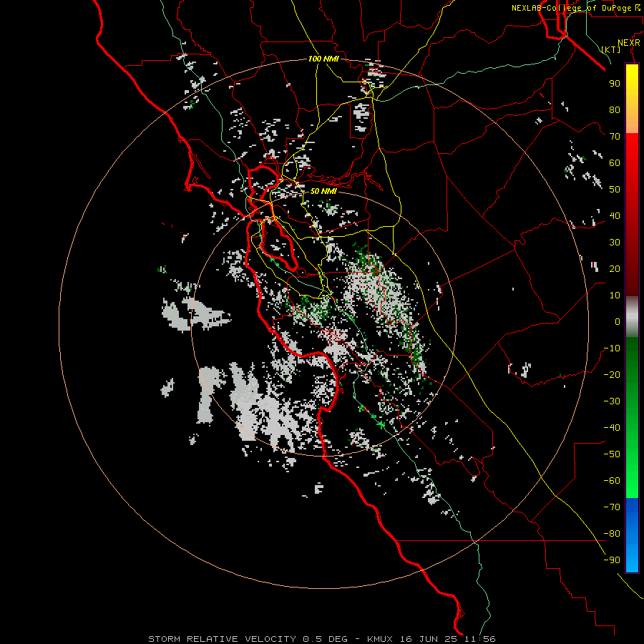Click the "NEXLAB-College of DuPage" header text
This screenshot has width=644, height=644.
572,8
